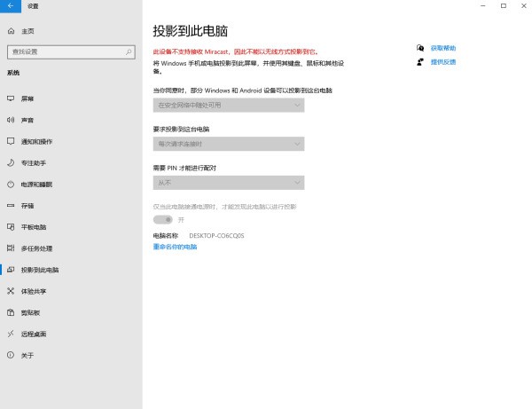Click the 电源和睡眠 power icon
The width and height of the screenshot is (532, 409).
[11, 185]
